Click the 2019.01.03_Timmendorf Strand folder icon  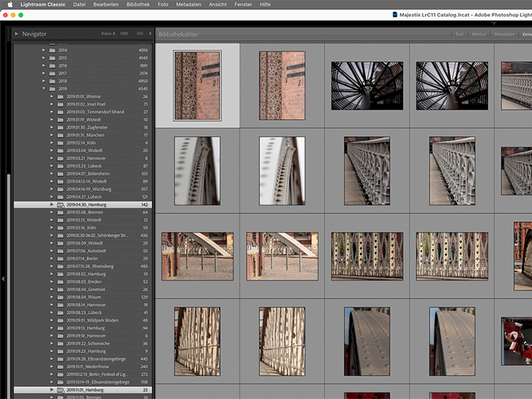[60, 112]
